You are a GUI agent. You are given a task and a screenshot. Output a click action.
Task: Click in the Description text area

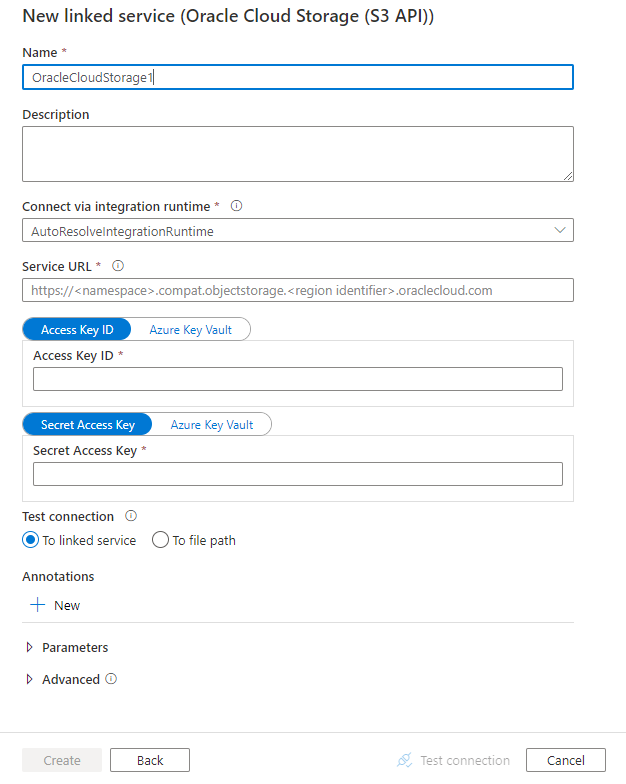coord(298,154)
